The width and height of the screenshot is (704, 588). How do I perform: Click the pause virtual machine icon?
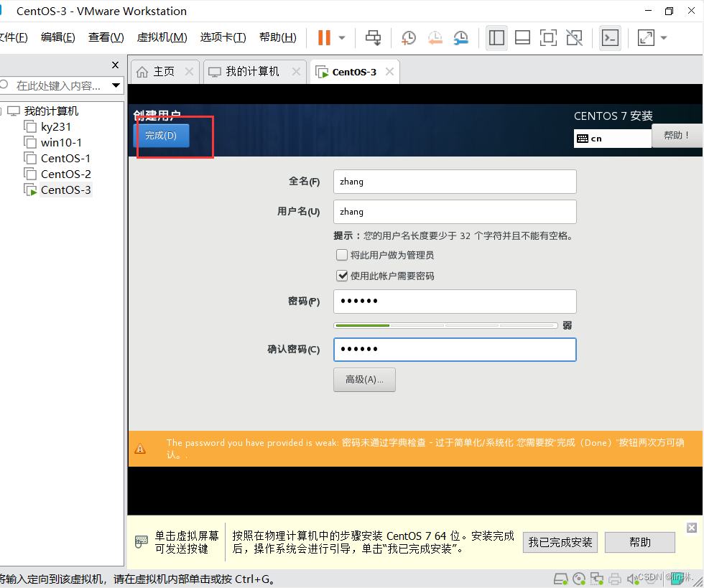(324, 38)
